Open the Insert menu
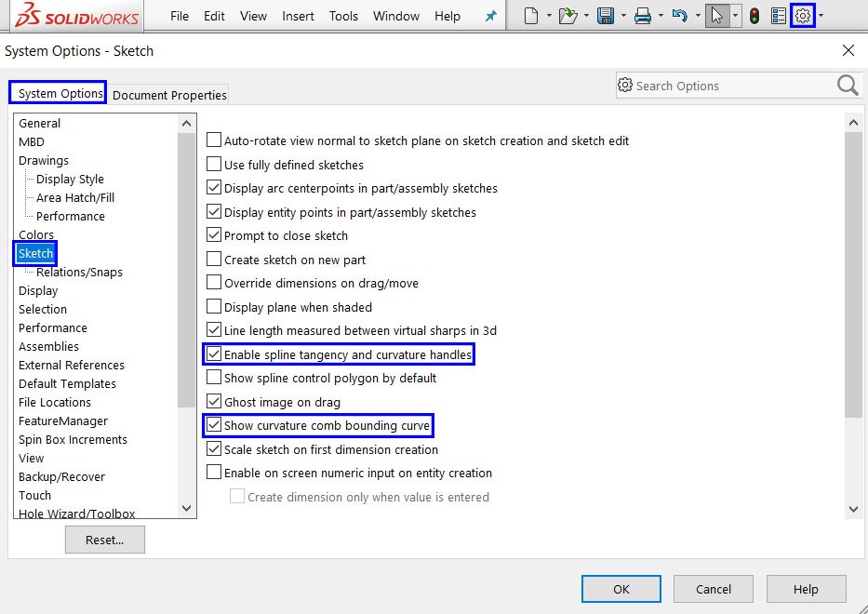Image resolution: width=868 pixels, height=614 pixels. [x=298, y=16]
